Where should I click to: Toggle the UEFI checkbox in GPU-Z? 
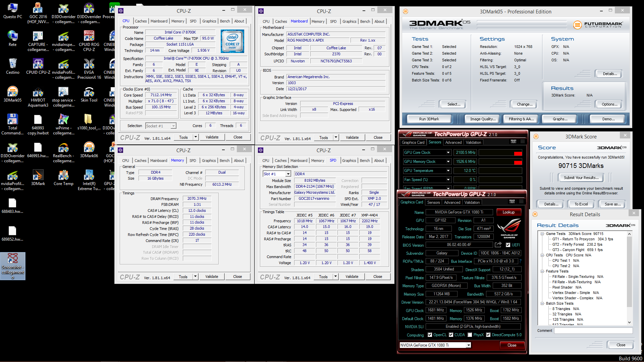coord(508,245)
